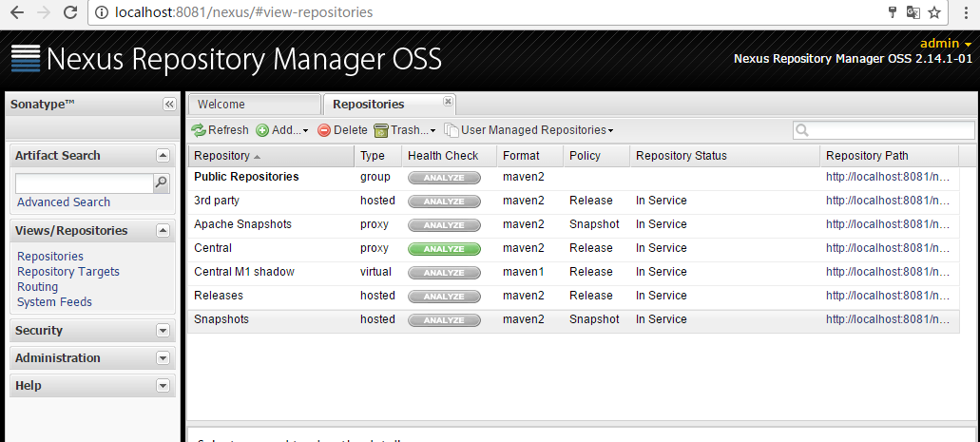Click the Delete repository button

click(342, 130)
